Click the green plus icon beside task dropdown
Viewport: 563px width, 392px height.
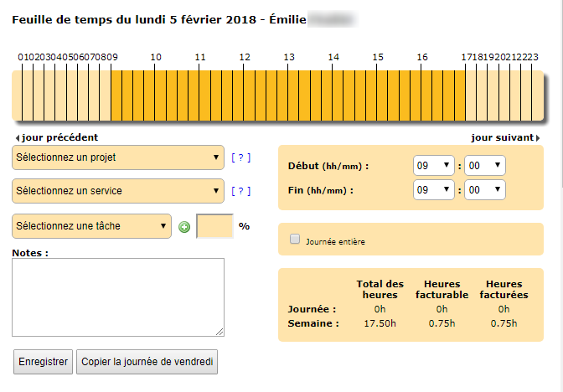click(184, 226)
